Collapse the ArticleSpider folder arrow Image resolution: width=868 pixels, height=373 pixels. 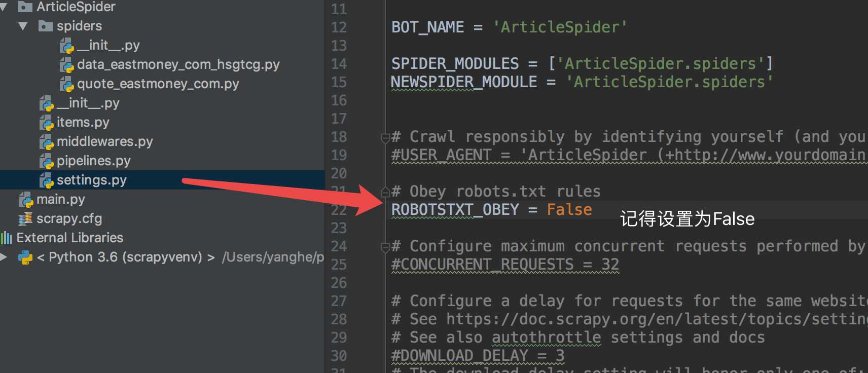pyautogui.click(x=4, y=7)
